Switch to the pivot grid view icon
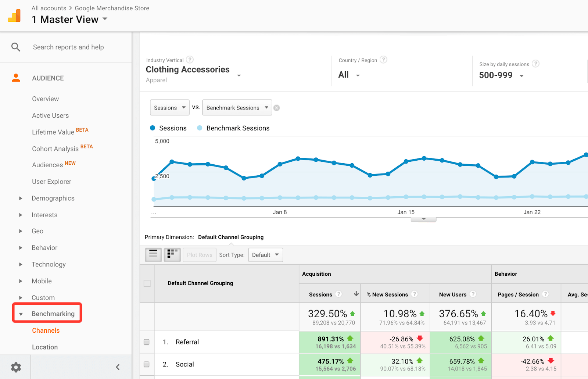 (x=172, y=255)
